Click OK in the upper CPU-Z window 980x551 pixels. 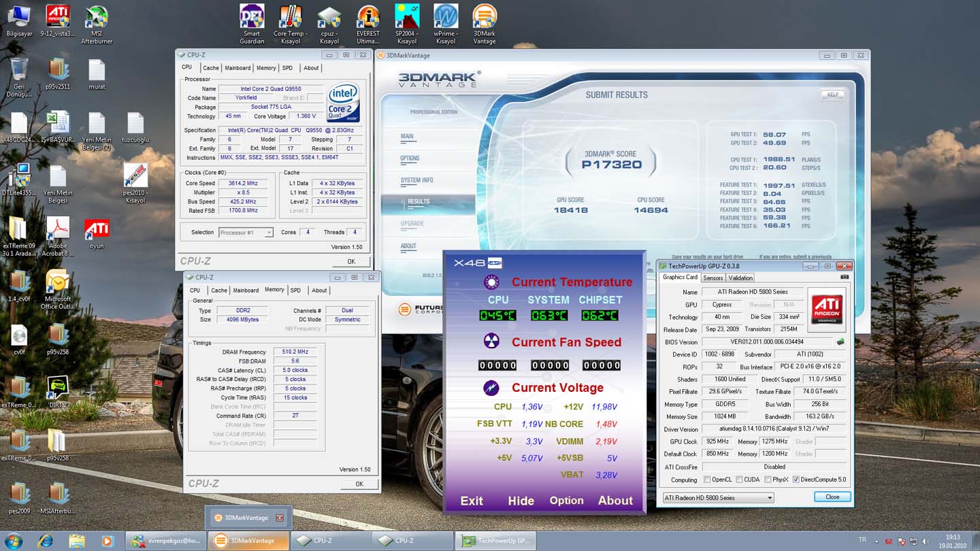pyautogui.click(x=351, y=261)
